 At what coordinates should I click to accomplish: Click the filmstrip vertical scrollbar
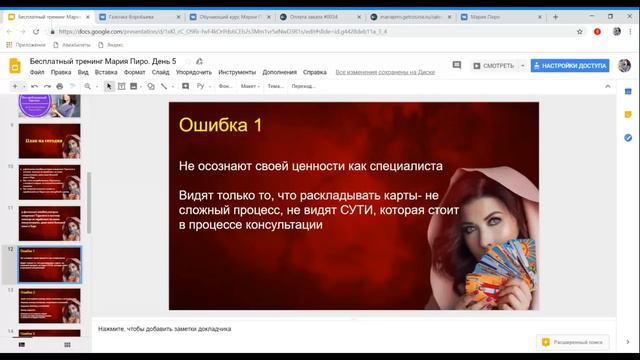pyautogui.click(x=89, y=202)
